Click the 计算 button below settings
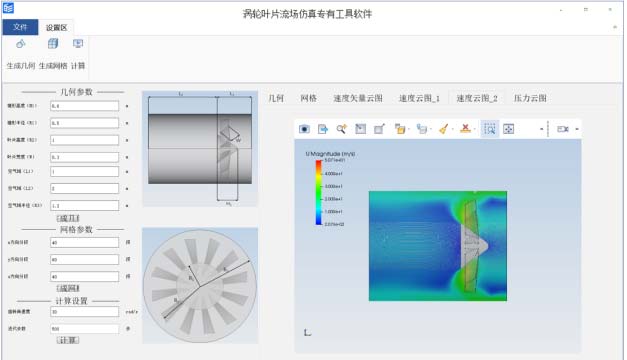Viewport: 627px width, 360px height. tap(68, 340)
